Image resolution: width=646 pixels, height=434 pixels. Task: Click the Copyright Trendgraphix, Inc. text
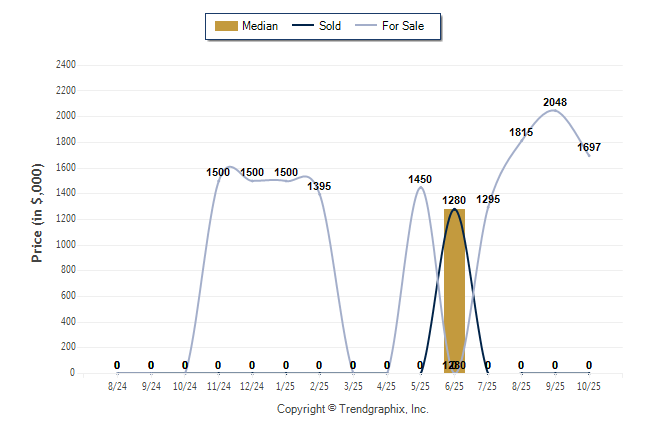tap(352, 409)
